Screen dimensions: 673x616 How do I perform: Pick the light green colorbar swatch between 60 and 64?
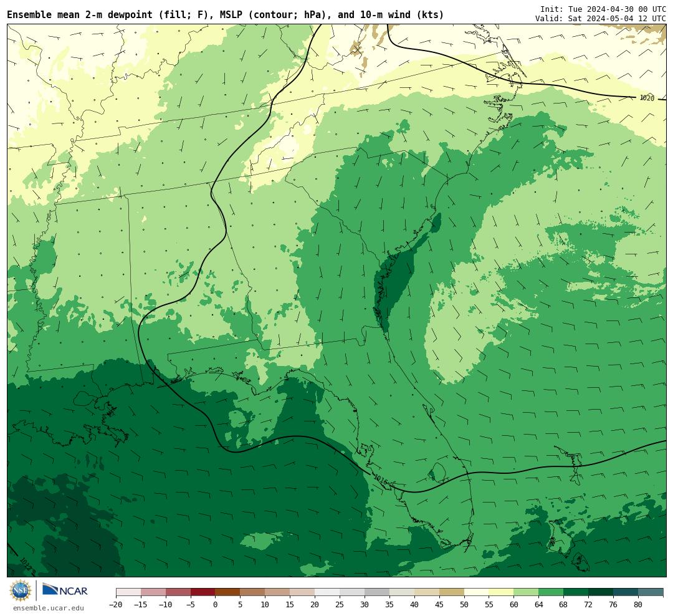pos(526,592)
